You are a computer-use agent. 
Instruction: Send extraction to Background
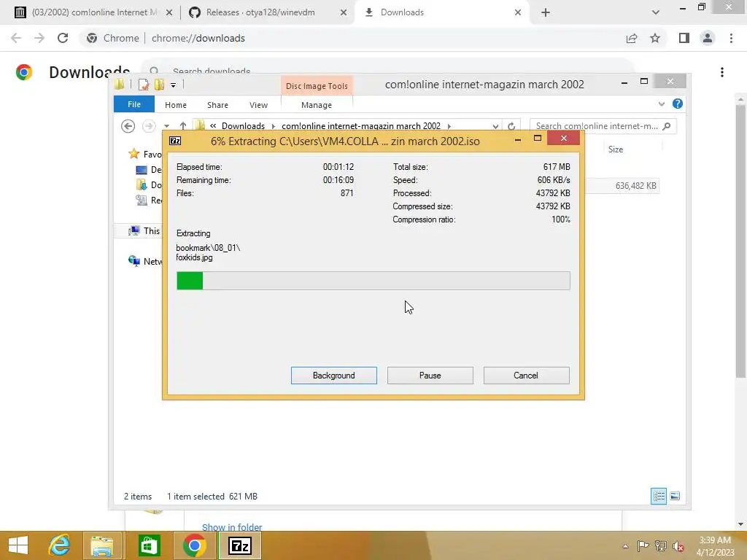coord(333,376)
